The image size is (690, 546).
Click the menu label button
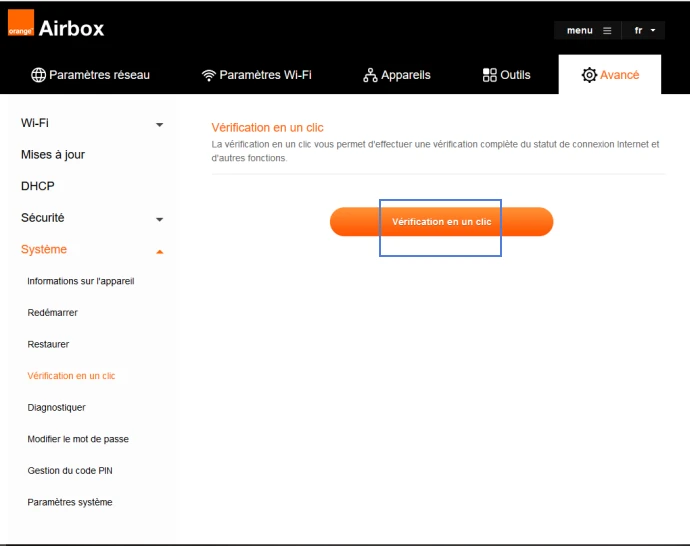tap(580, 30)
